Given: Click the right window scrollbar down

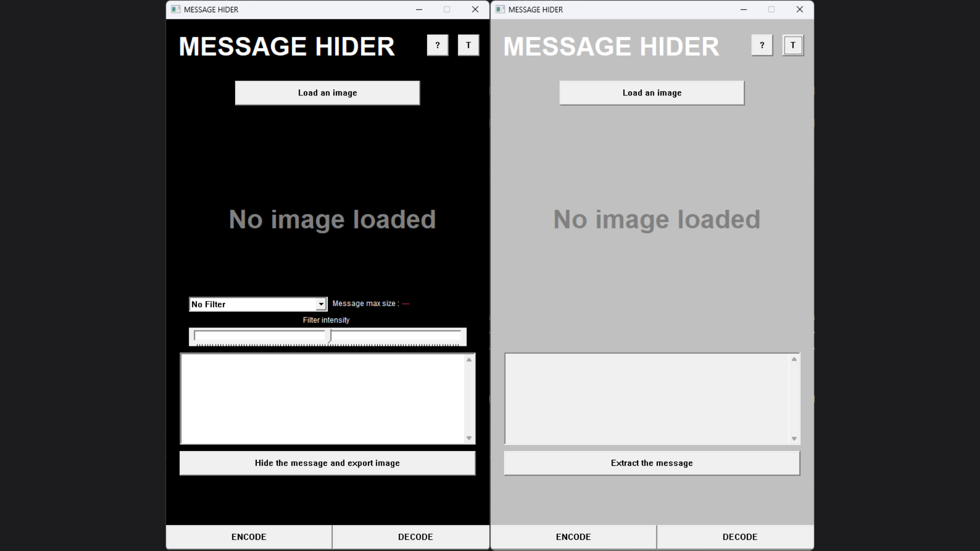Looking at the screenshot, I should tap(795, 438).
